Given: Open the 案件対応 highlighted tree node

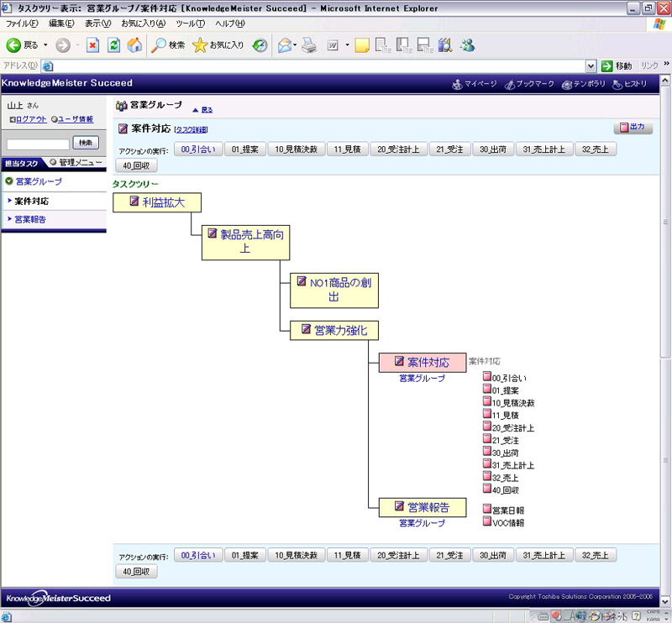Looking at the screenshot, I should click(423, 362).
